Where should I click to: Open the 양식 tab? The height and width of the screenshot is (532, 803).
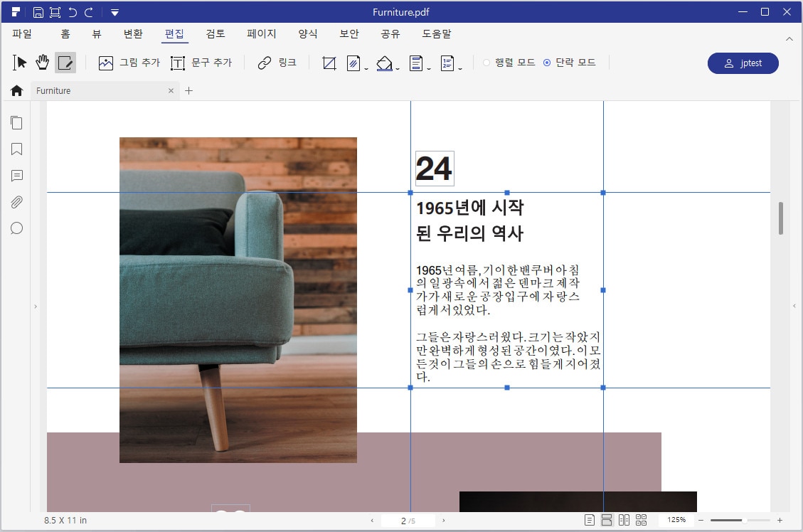point(308,34)
